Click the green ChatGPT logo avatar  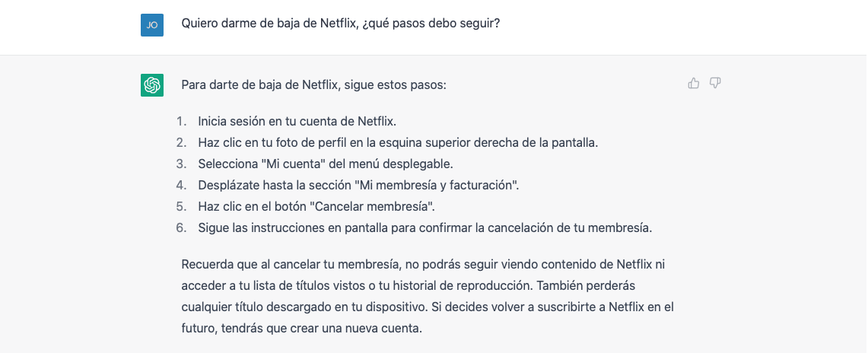(152, 85)
